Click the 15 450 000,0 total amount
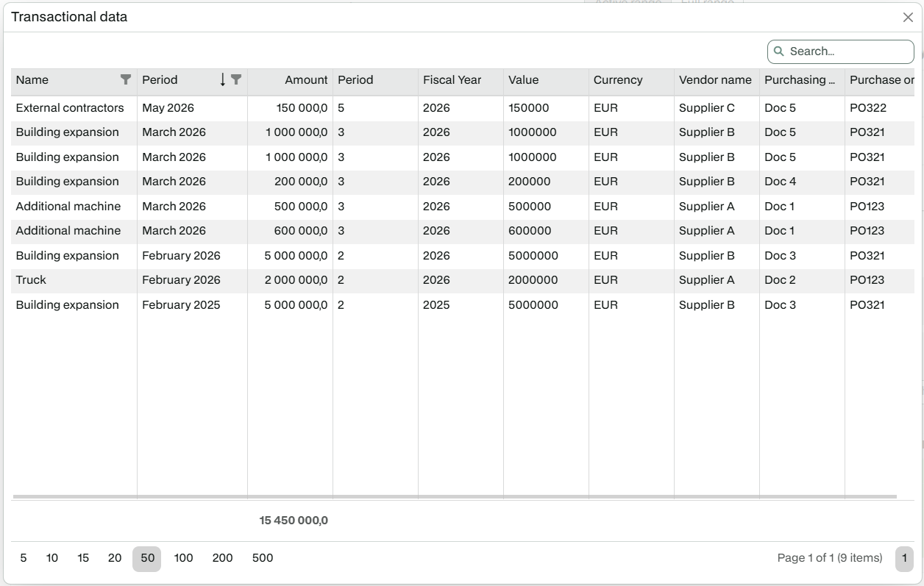 tap(294, 521)
